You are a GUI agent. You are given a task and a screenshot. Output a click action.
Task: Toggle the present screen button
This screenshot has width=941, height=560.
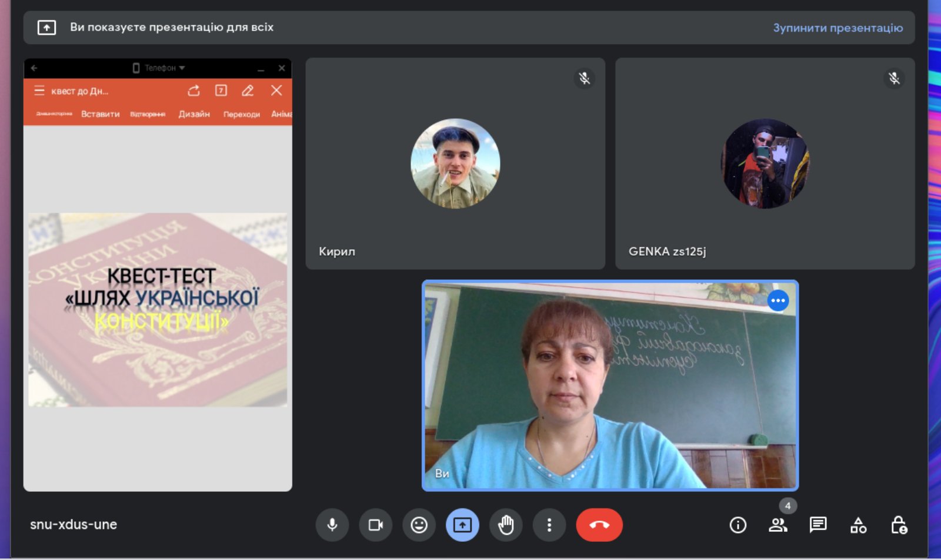tap(462, 525)
